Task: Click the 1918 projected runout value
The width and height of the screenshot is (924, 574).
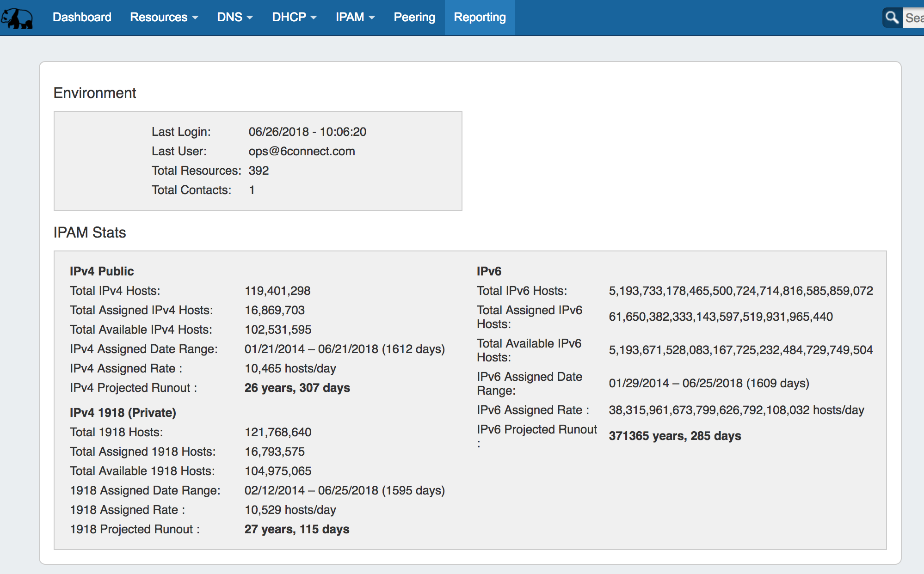Action: (296, 529)
